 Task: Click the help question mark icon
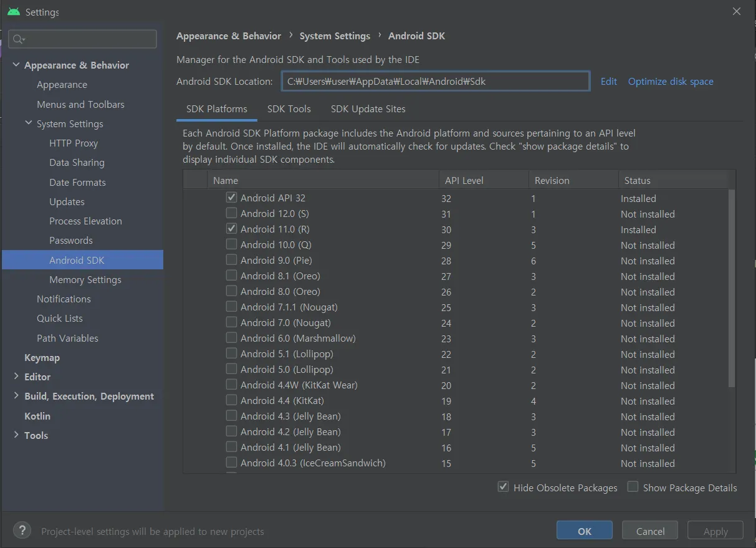(x=22, y=531)
